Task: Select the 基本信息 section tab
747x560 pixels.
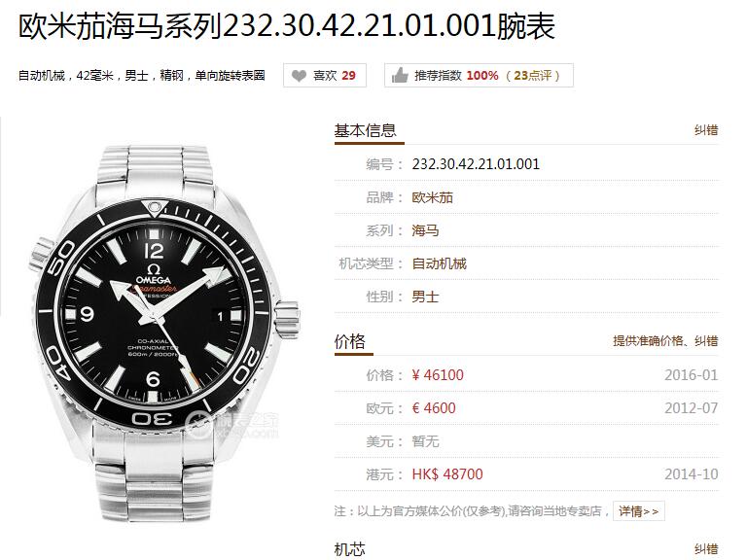Action: point(366,130)
